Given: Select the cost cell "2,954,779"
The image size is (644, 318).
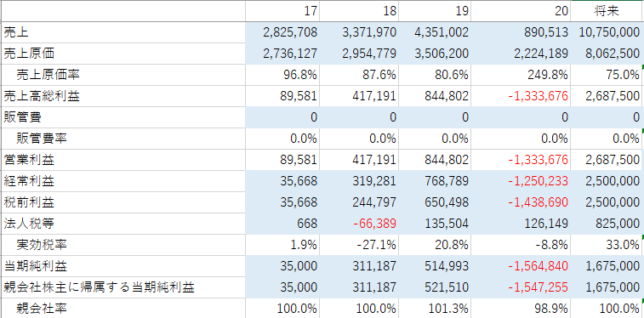Looking at the screenshot, I should click(x=358, y=54).
